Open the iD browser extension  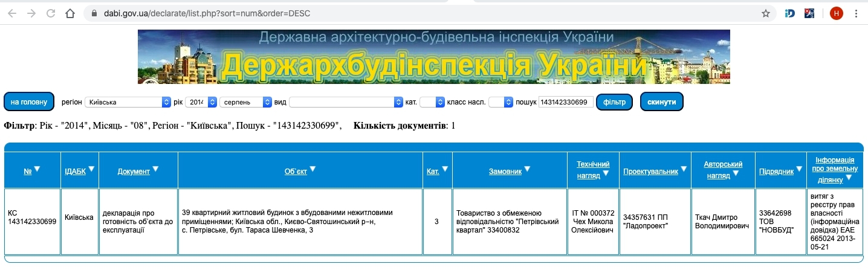tap(789, 13)
